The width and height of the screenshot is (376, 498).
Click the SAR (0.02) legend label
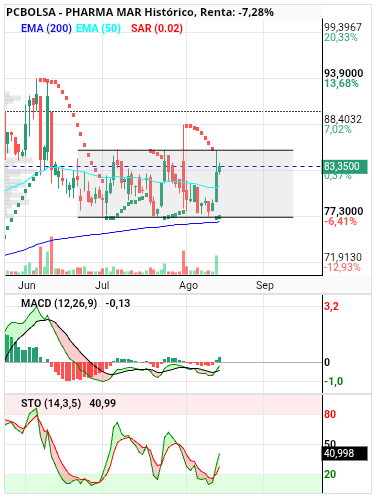point(157,28)
